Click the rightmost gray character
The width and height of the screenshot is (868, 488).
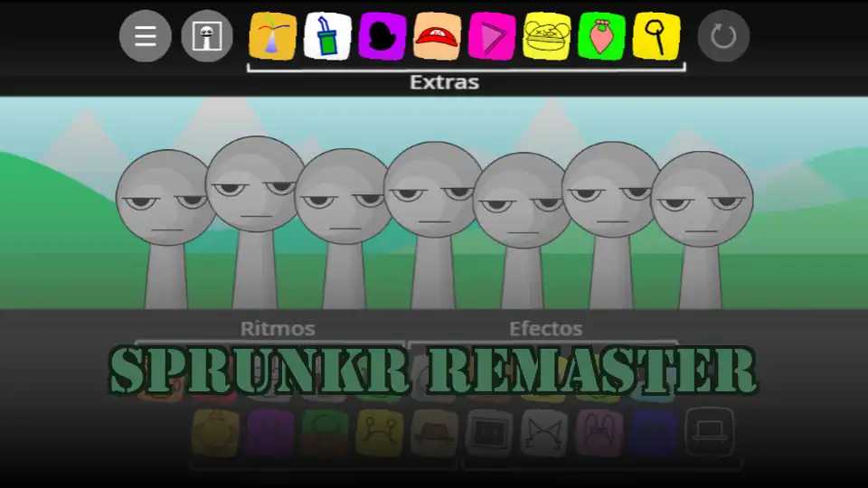pyautogui.click(x=702, y=230)
